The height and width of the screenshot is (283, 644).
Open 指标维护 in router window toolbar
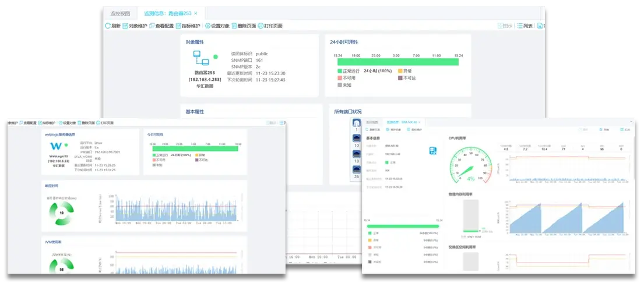(188, 26)
